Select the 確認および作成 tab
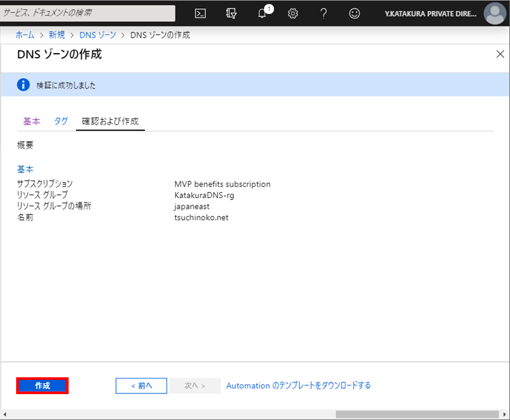510x420 pixels. pyautogui.click(x=110, y=122)
